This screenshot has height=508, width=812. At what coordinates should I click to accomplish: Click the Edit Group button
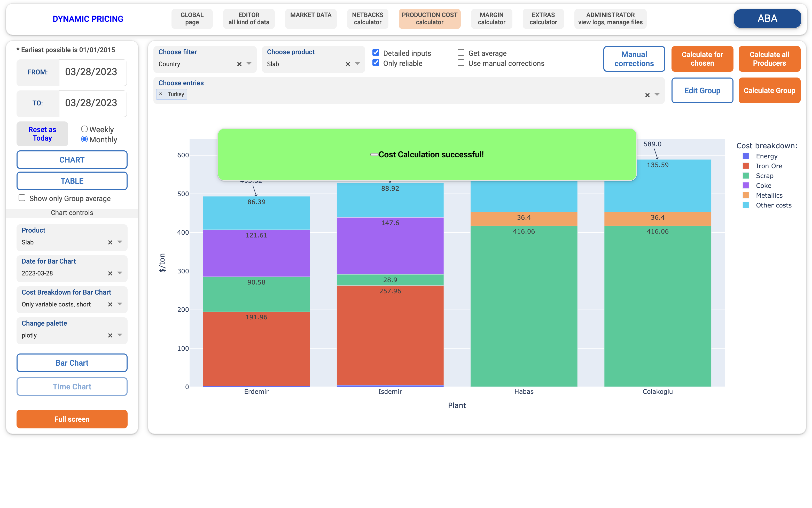tap(702, 90)
